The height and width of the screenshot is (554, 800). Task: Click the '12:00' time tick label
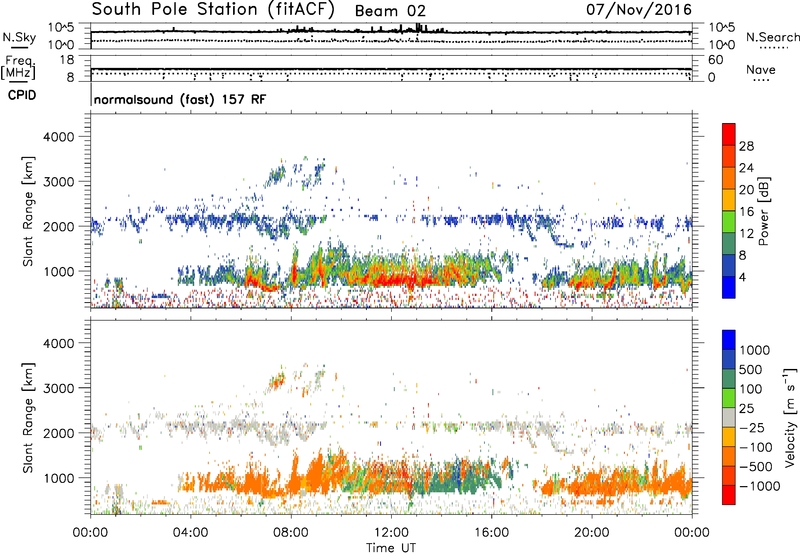point(391,533)
